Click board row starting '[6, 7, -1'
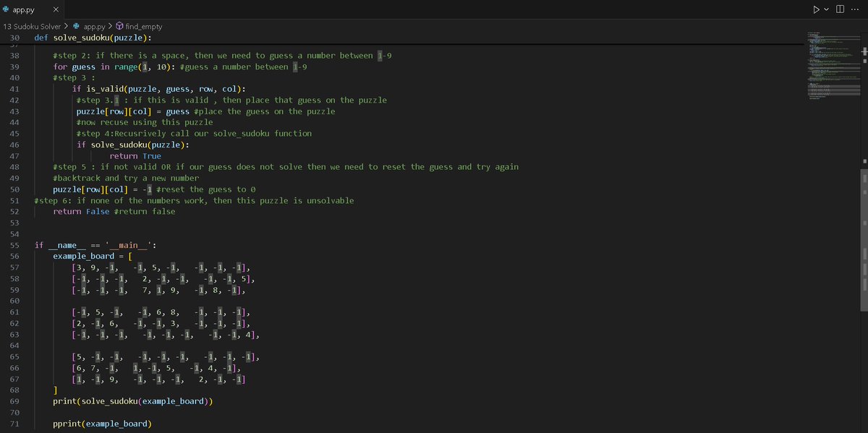This screenshot has height=433, width=868. [x=156, y=367]
